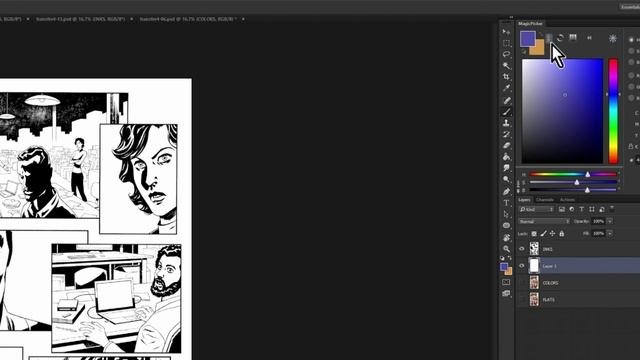Select topmost radio button beside MagicPicker

click(x=631, y=40)
